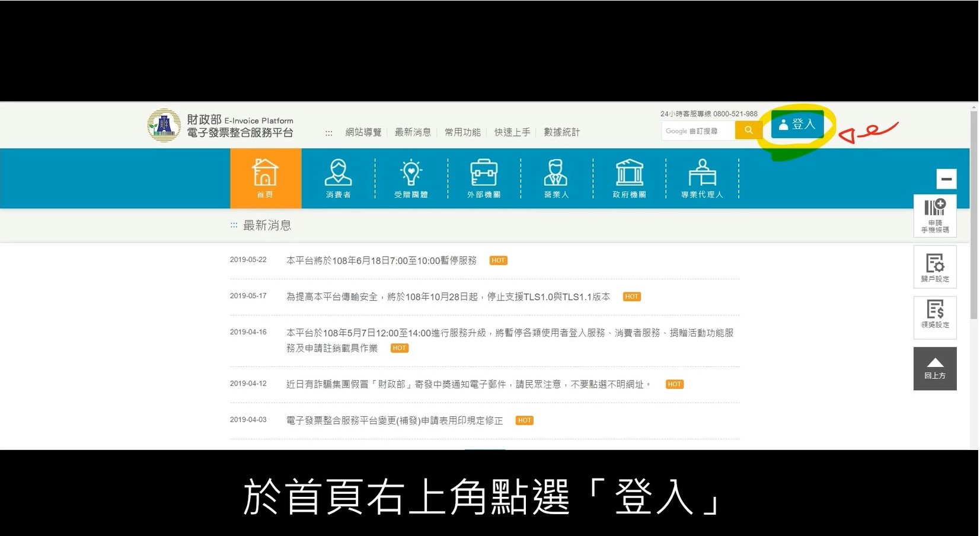Image resolution: width=980 pixels, height=536 pixels.
Task: Click the blue 登入 login button
Action: tap(797, 125)
